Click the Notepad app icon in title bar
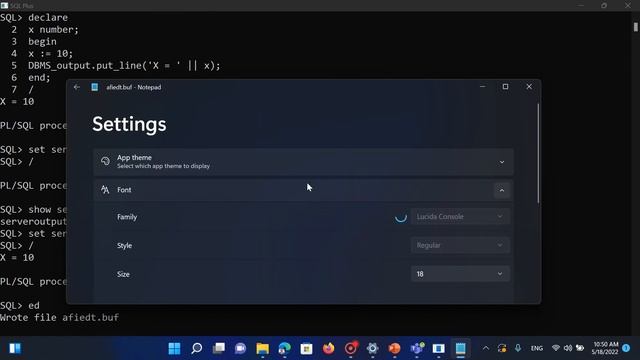Viewport: 640px width, 360px height. (95, 87)
